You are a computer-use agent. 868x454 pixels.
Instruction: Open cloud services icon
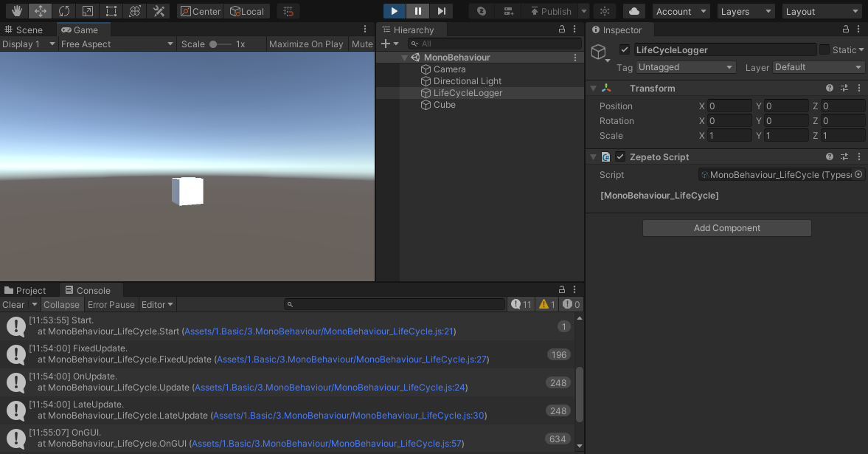[x=634, y=11]
